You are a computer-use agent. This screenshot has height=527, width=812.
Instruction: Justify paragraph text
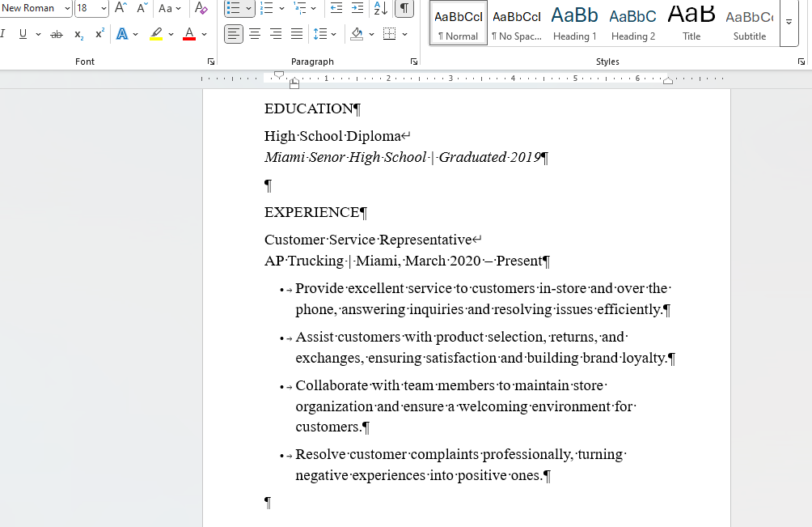(x=297, y=34)
